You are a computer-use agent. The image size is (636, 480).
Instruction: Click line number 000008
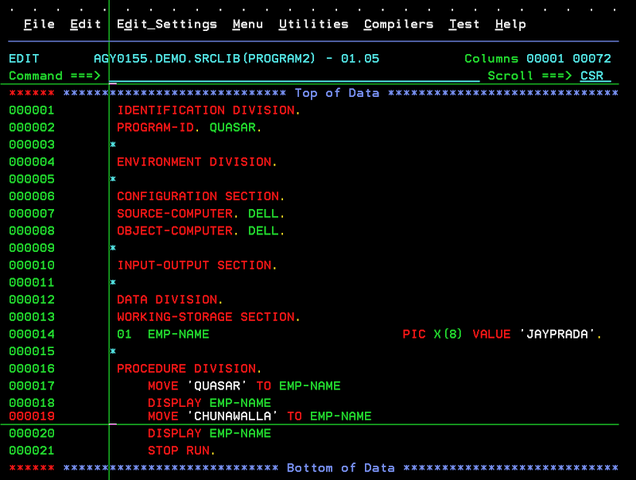(x=32, y=231)
